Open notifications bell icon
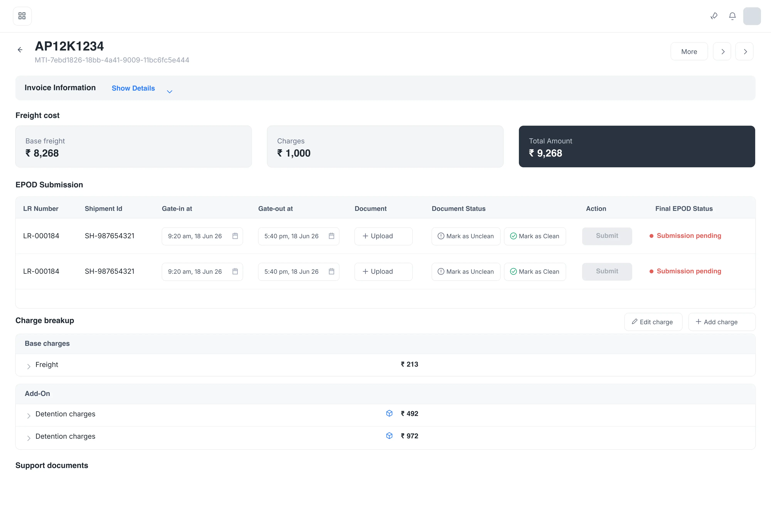 point(732,16)
